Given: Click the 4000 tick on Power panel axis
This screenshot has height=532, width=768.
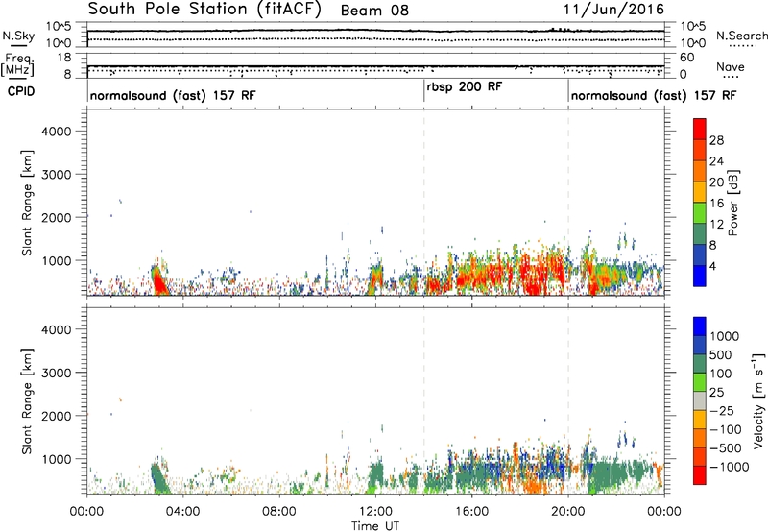Looking at the screenshot, I should click(x=56, y=132).
